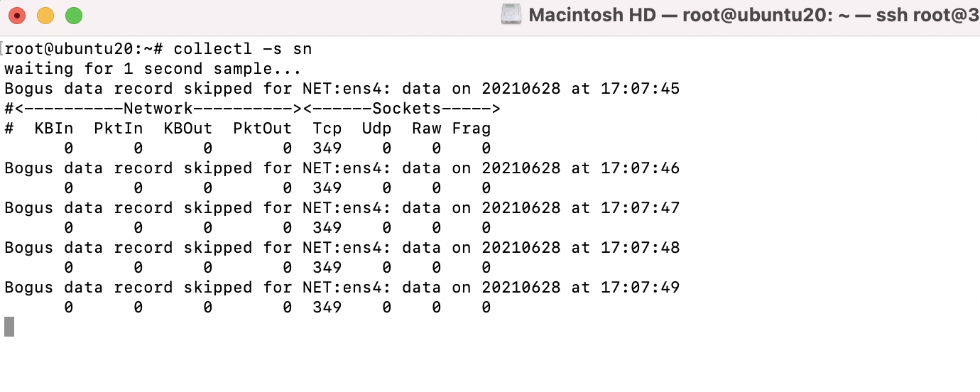Click the PktIn column header
Screen dimensions: 980x392
coord(119,129)
